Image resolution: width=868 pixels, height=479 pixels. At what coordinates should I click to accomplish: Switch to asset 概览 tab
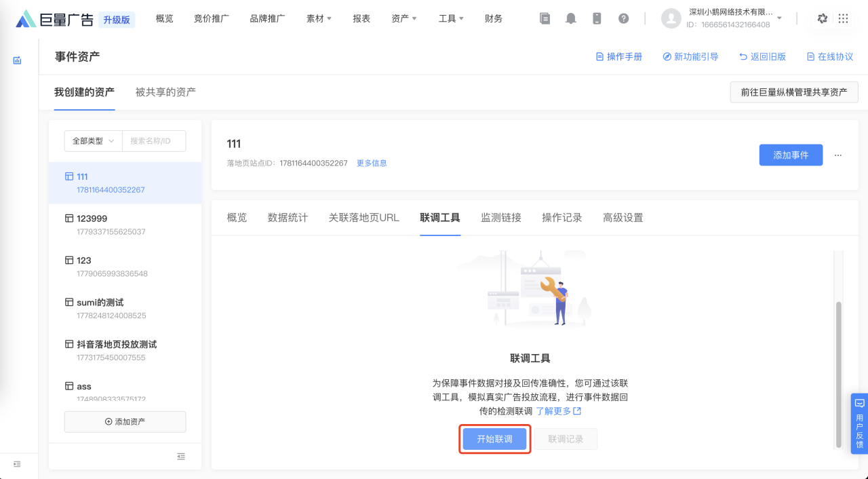coord(237,218)
